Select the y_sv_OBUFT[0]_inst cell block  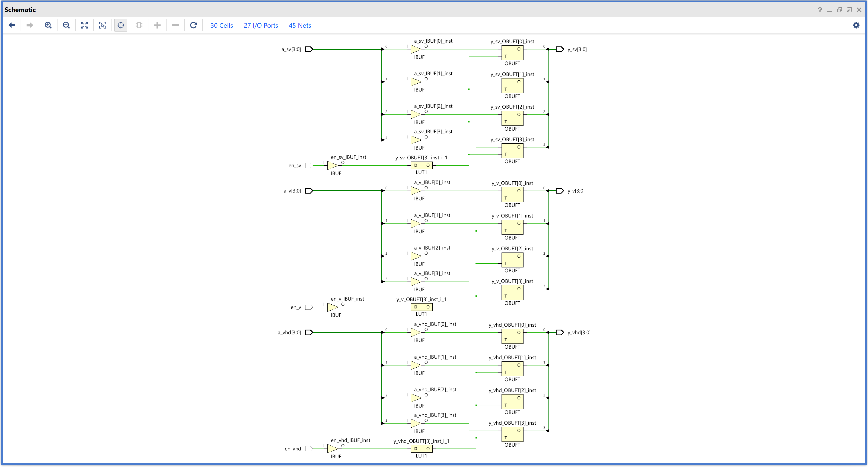pyautogui.click(x=512, y=53)
